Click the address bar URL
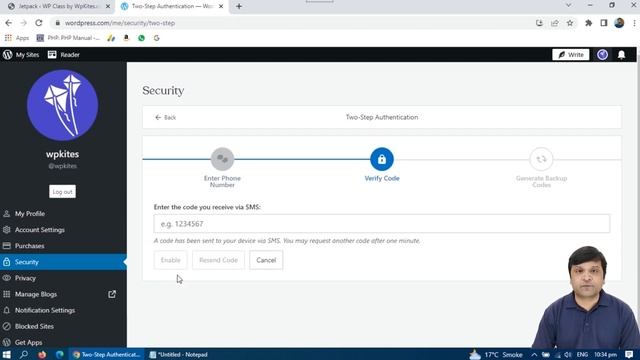 point(120,23)
